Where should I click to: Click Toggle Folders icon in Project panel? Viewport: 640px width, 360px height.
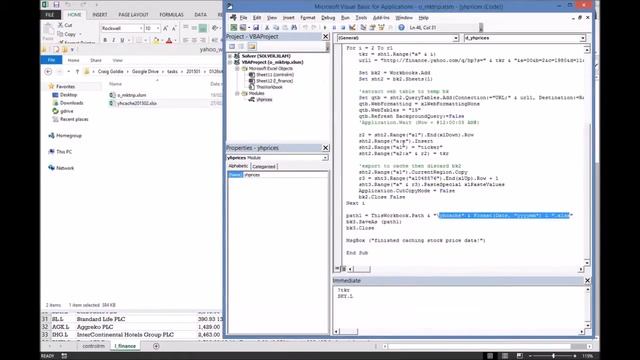[251, 47]
